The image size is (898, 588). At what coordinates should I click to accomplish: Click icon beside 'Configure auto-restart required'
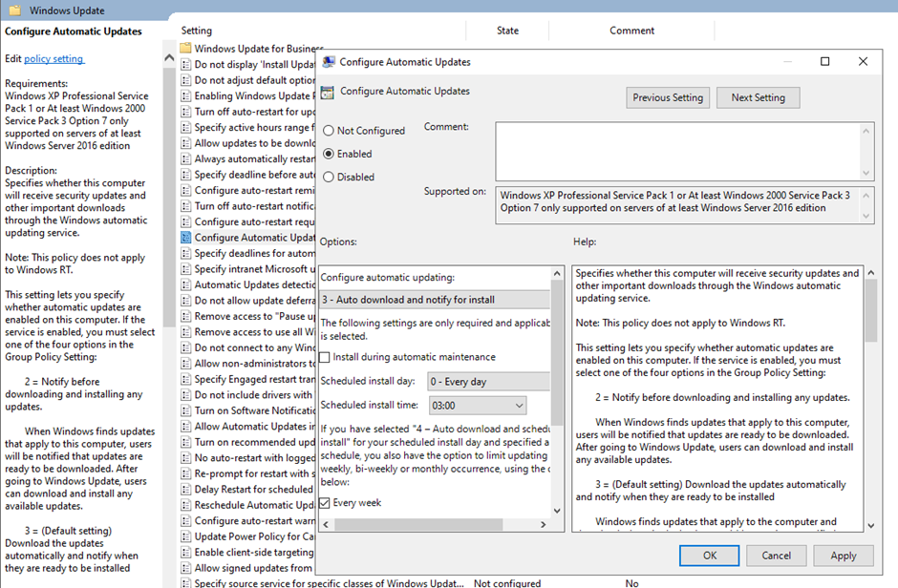tap(185, 221)
